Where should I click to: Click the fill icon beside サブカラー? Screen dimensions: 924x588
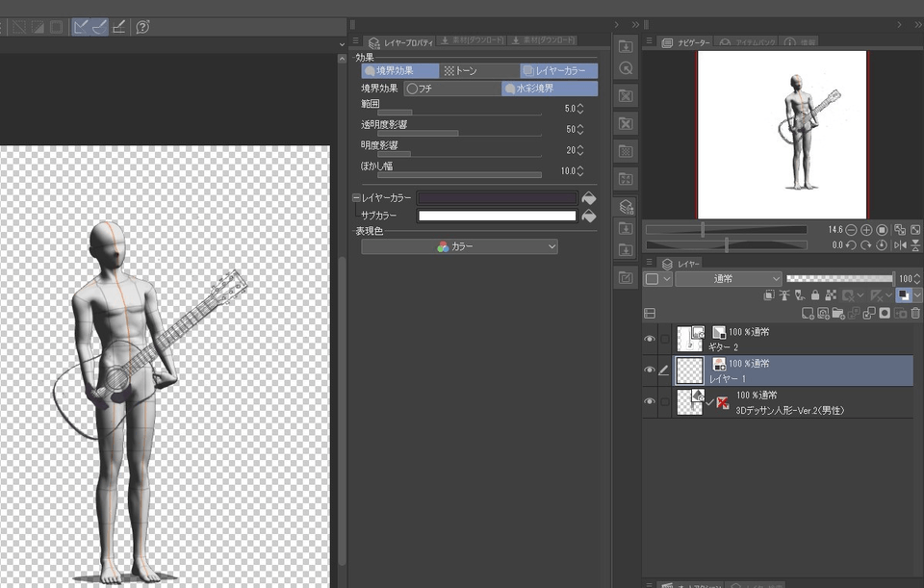click(x=589, y=217)
